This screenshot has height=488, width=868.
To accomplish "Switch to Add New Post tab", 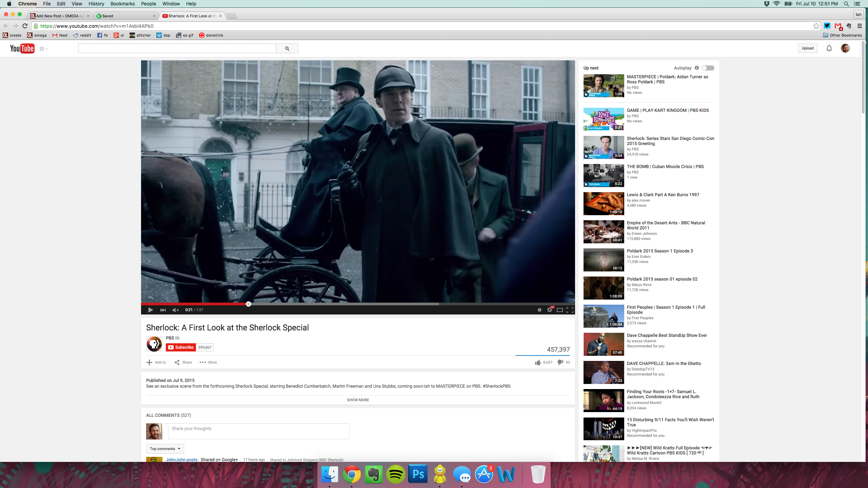I will pos(59,16).
